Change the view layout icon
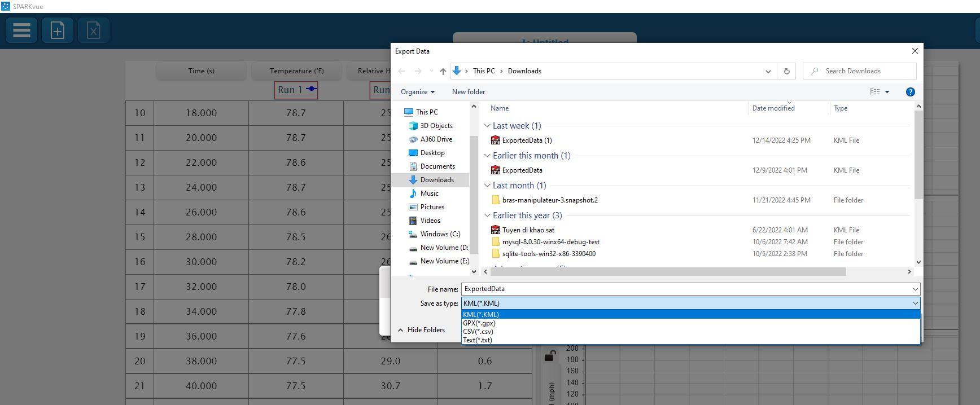Screen dimensions: 980x405 tap(875, 92)
